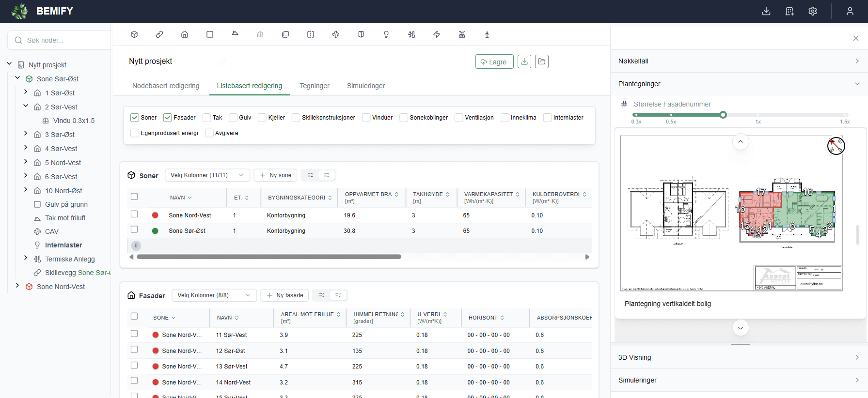The height and width of the screenshot is (398, 868).
Task: Click the link chain toolbar icon
Action: (x=159, y=34)
